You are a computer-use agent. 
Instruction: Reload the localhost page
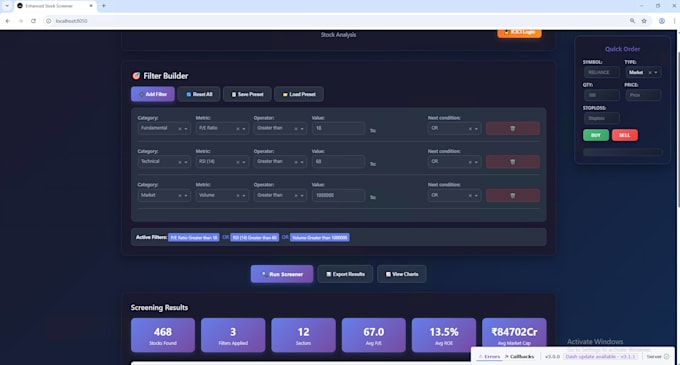click(33, 21)
